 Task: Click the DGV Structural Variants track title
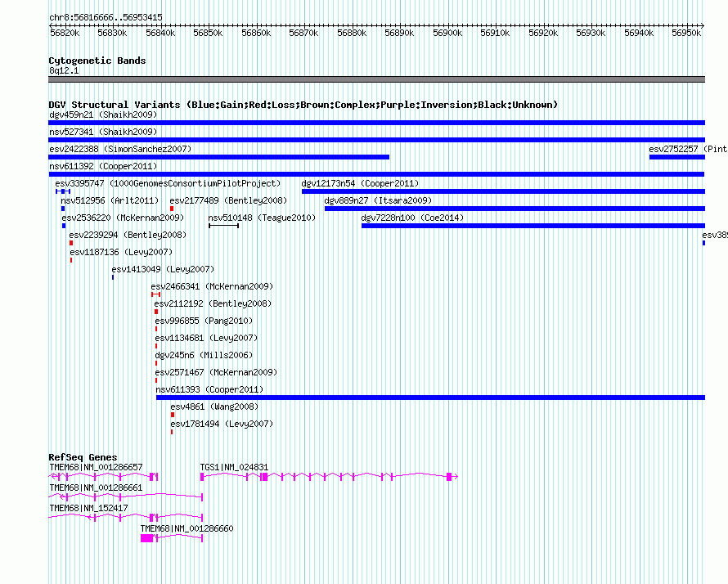pos(303,105)
